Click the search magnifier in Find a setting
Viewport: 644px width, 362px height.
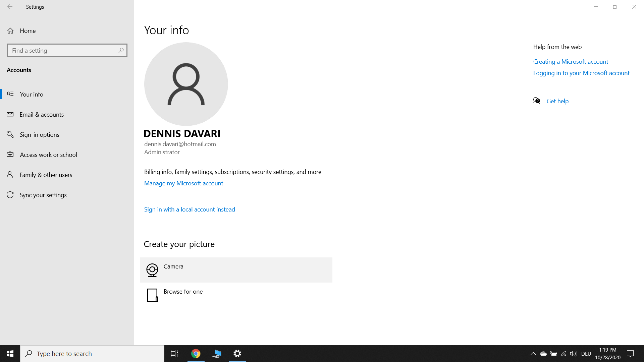click(x=121, y=50)
